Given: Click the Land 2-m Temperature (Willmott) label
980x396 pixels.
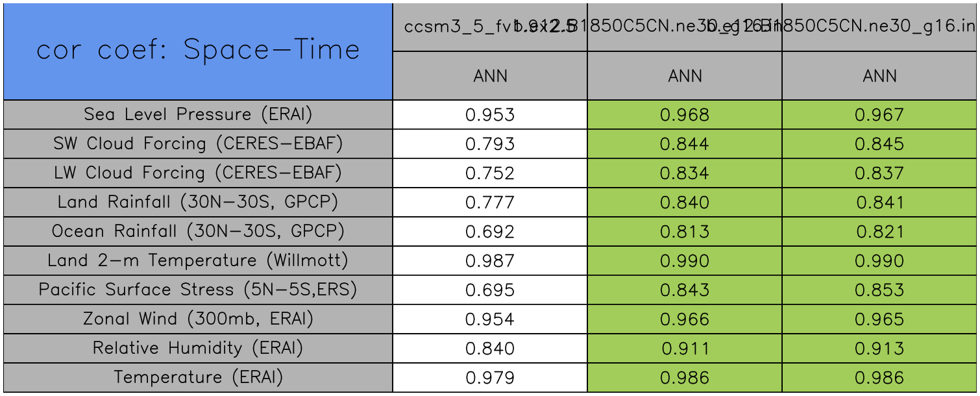Looking at the screenshot, I should pos(198,260).
